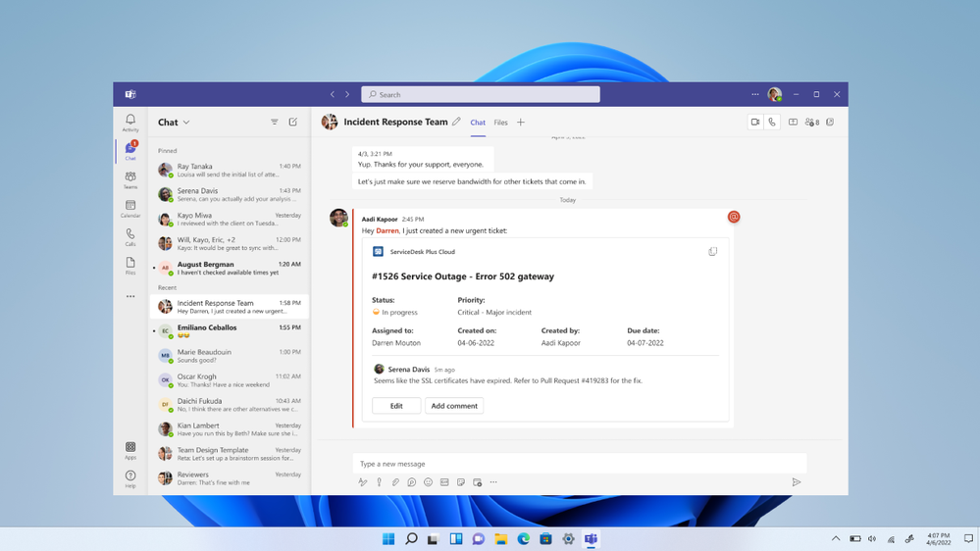The height and width of the screenshot is (551, 980).
Task: Open your profile picture menu
Action: [775, 94]
